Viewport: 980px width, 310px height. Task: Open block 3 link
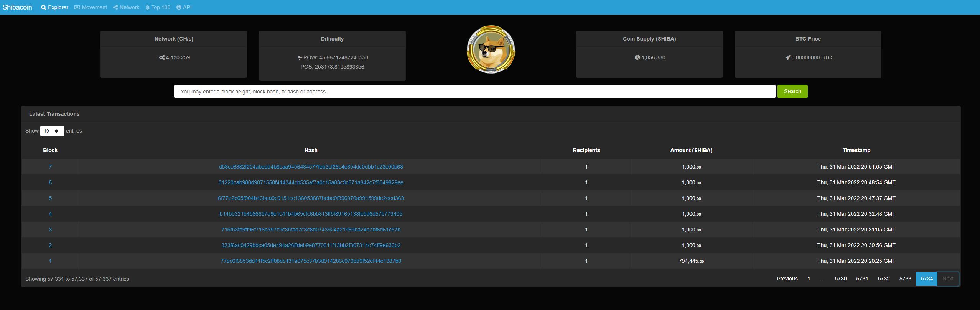click(50, 230)
